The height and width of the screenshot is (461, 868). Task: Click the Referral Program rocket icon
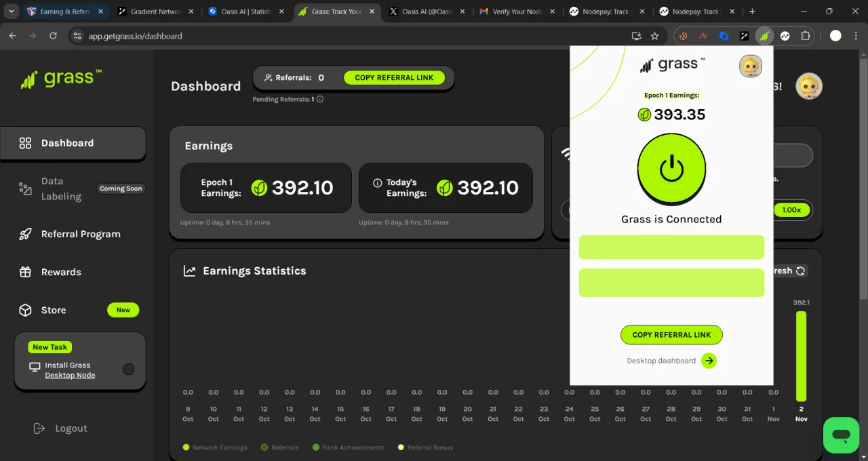25,234
